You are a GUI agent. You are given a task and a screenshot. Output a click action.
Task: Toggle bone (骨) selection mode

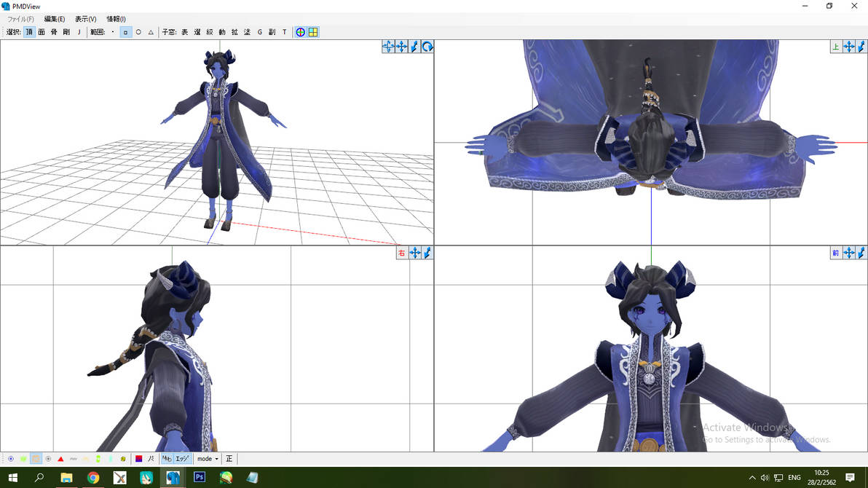point(54,32)
